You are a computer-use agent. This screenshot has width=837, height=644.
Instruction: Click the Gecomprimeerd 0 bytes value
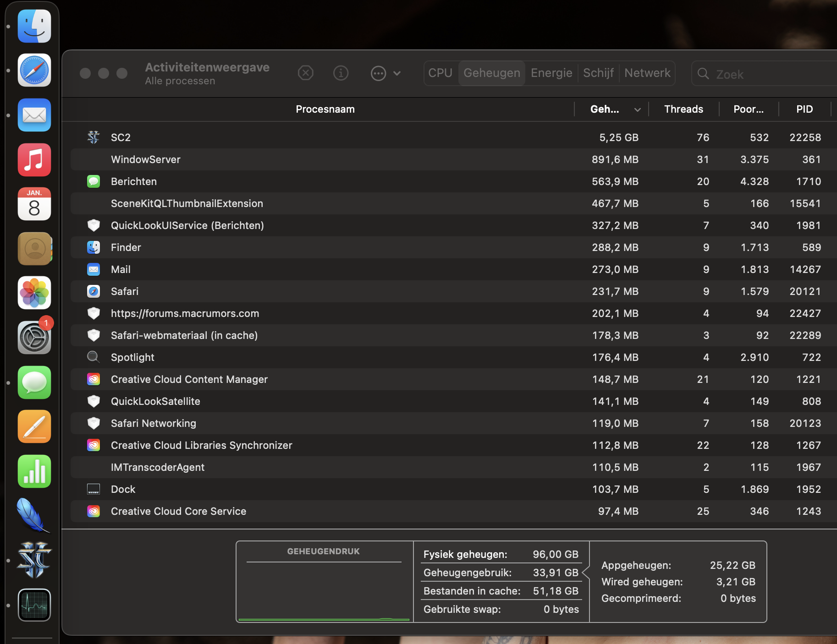738,598
